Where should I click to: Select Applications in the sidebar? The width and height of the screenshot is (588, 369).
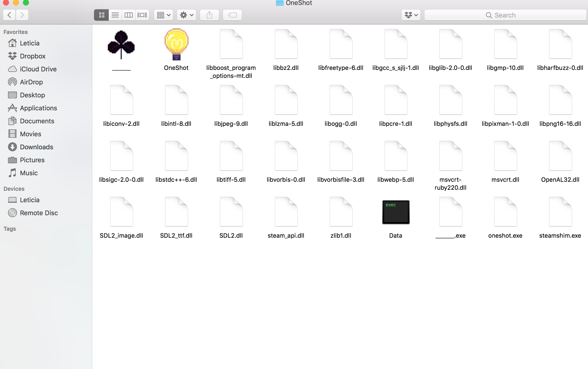tap(38, 108)
